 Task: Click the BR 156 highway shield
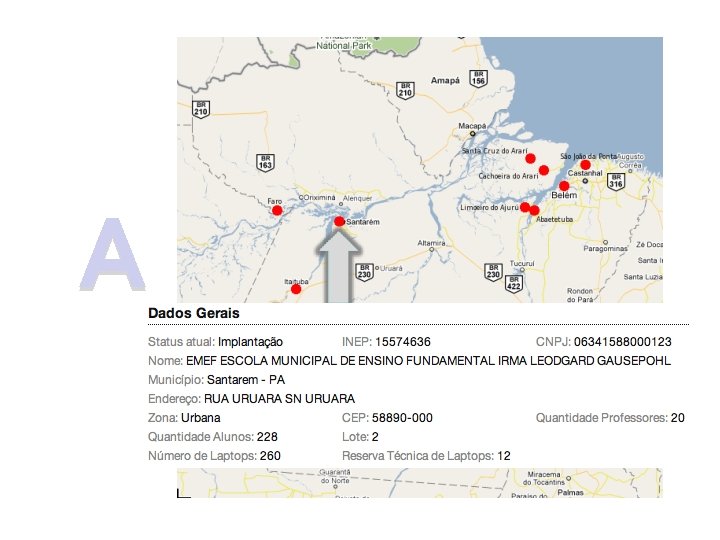pyautogui.click(x=478, y=79)
